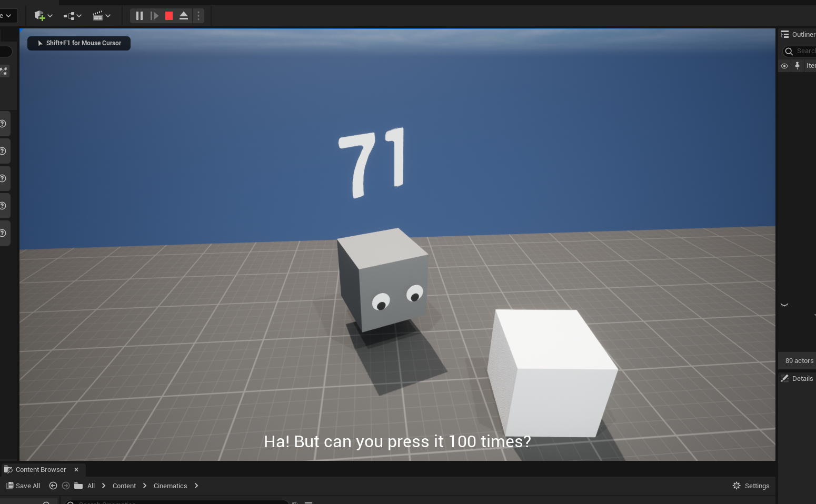This screenshot has height=504, width=816.
Task: Open the Add content cube dropdown
Action: coord(43,16)
